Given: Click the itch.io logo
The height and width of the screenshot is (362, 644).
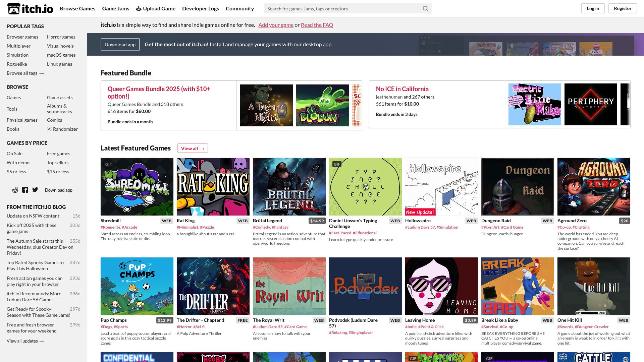Looking at the screenshot, I should pyautogui.click(x=30, y=8).
